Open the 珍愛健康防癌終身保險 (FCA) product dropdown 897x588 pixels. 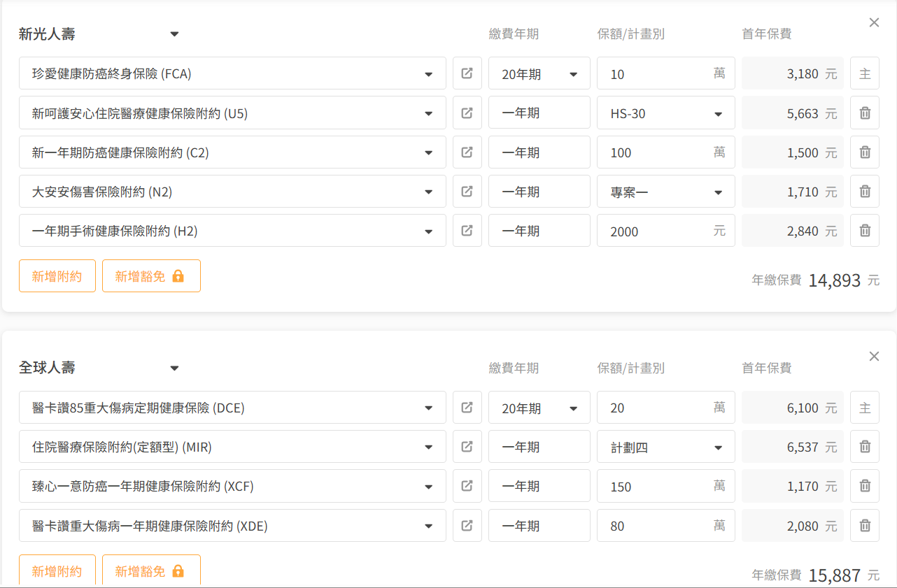232,73
